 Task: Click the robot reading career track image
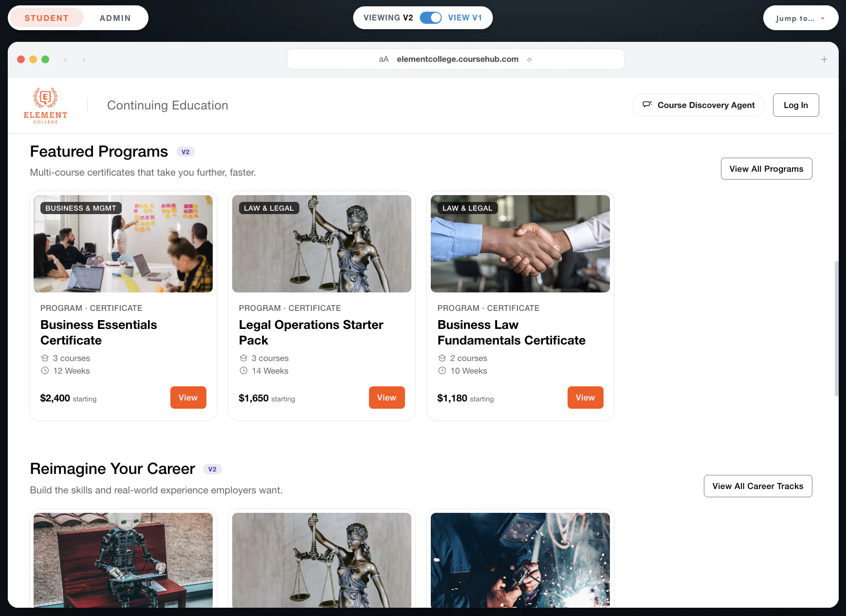[x=123, y=560]
